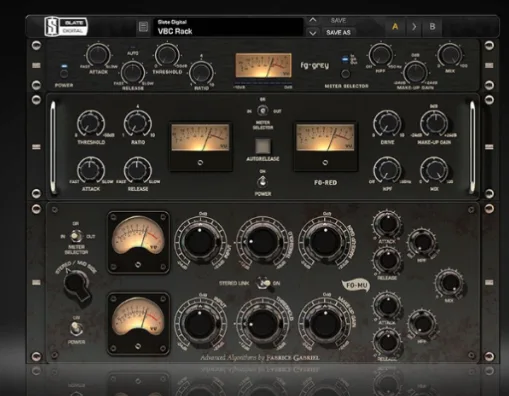Click the FG-MU upper VU meter
The width and height of the screenshot is (509, 396).
138,242
